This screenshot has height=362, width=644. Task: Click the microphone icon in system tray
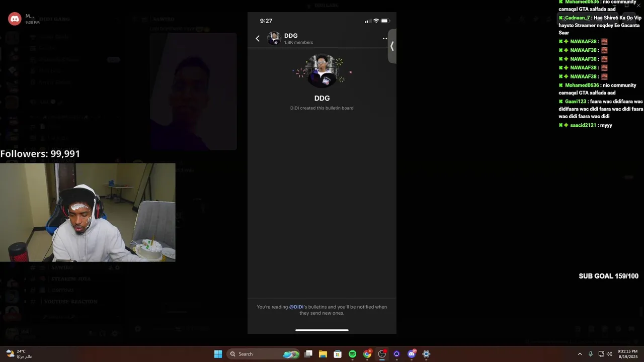click(591, 354)
